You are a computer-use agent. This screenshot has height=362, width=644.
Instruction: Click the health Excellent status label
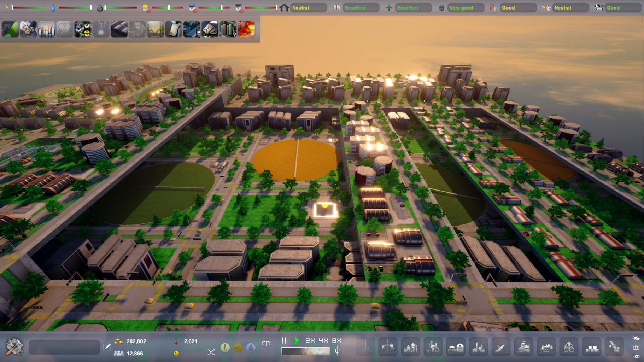[x=408, y=8]
